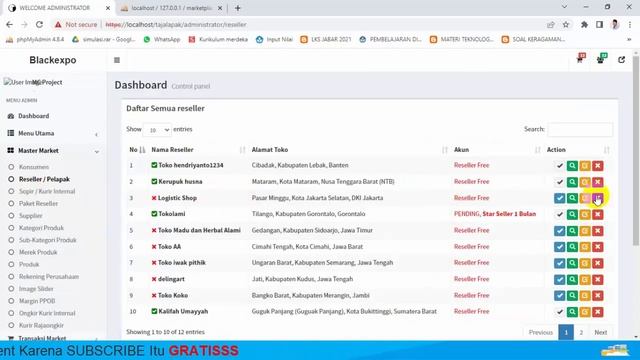This screenshot has height=360, width=640.
Task: Toggle the sidebar hamburger menu
Action: [117, 60]
